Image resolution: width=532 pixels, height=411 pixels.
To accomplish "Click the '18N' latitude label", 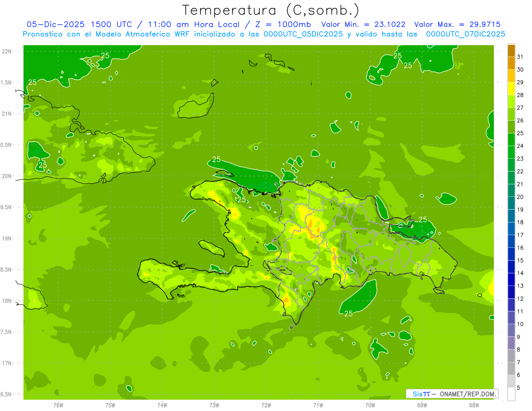I will pos(8,301).
